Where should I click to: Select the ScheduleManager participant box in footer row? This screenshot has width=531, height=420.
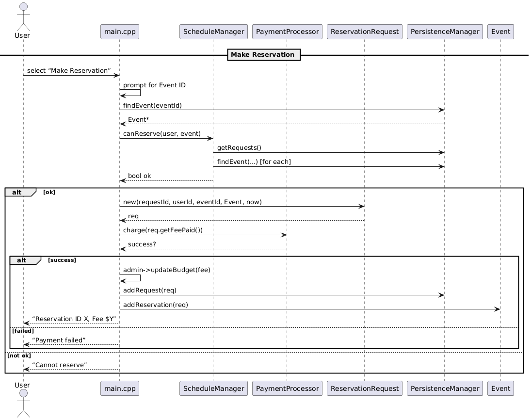[x=213, y=388]
